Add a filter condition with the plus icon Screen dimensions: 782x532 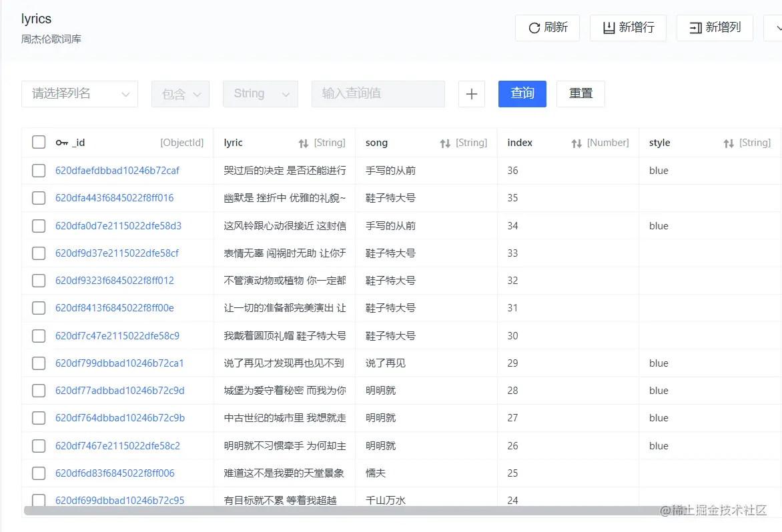point(472,94)
